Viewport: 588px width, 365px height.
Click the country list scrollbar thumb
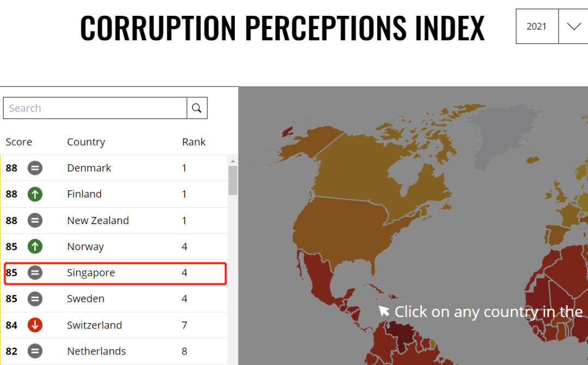click(233, 180)
